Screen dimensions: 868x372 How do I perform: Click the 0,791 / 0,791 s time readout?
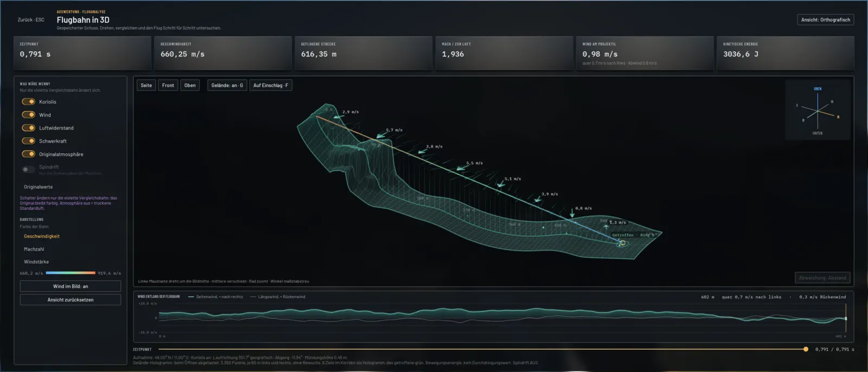click(834, 349)
